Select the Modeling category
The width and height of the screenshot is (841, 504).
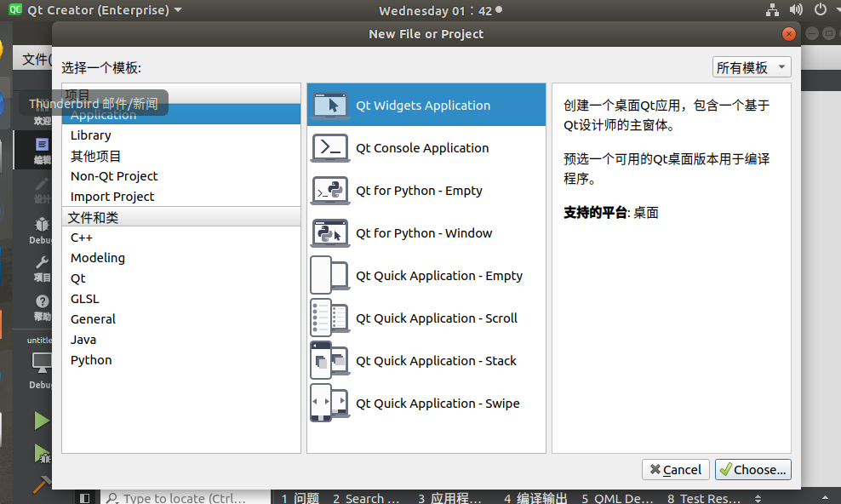point(181,258)
